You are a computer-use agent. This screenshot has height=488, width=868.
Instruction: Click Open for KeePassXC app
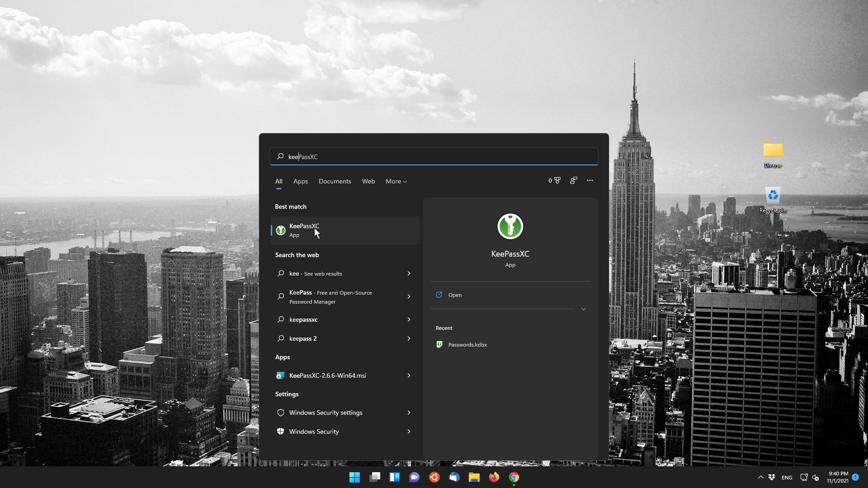[455, 295]
